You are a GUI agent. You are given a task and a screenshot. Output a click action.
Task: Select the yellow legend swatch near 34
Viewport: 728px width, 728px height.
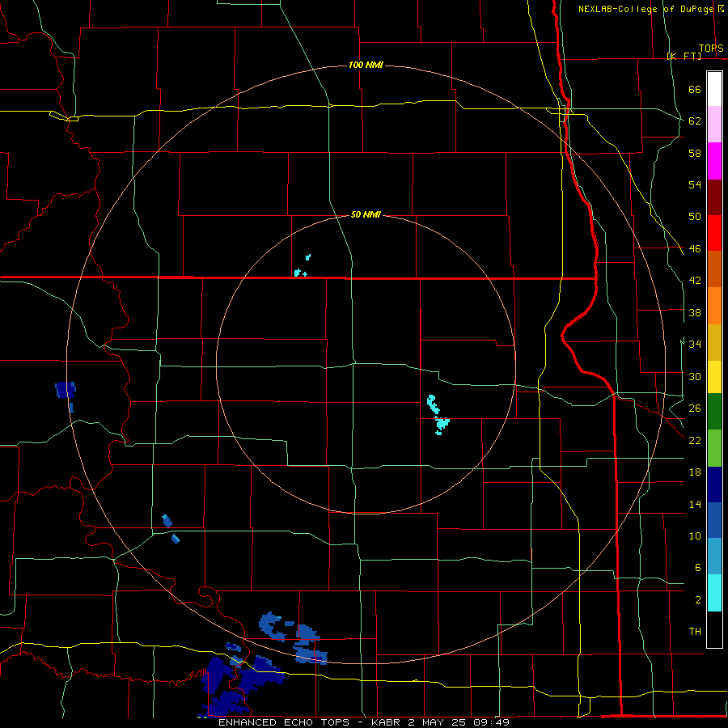click(714, 377)
